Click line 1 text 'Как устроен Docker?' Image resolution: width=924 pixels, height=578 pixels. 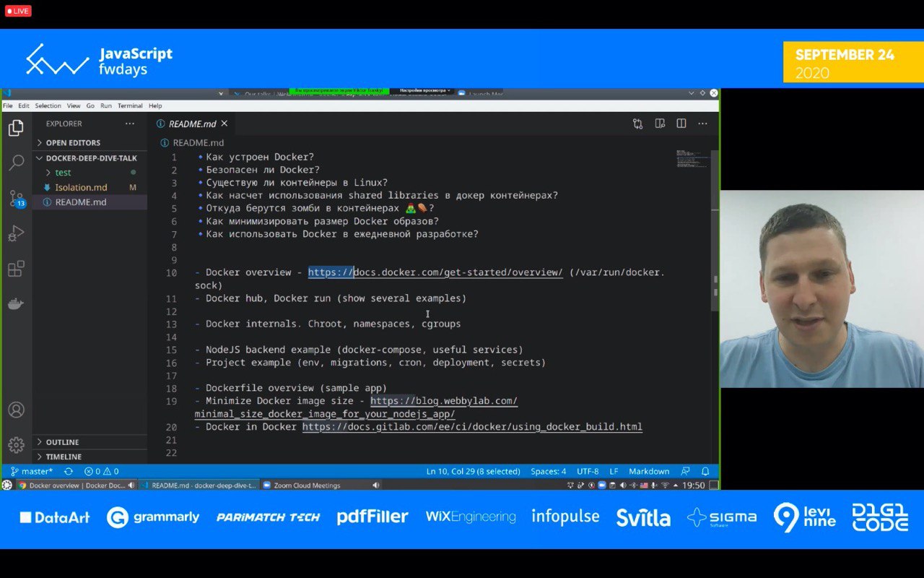tap(260, 157)
